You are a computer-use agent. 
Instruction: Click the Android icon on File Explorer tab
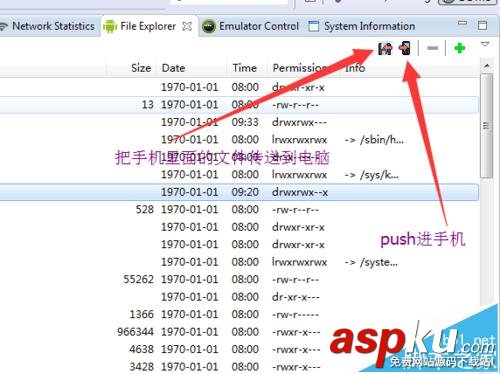(110, 26)
